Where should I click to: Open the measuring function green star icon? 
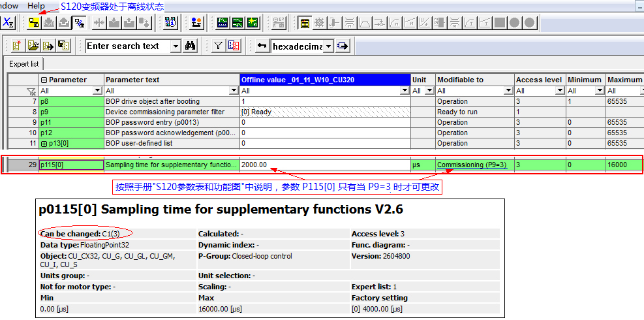pos(253,23)
